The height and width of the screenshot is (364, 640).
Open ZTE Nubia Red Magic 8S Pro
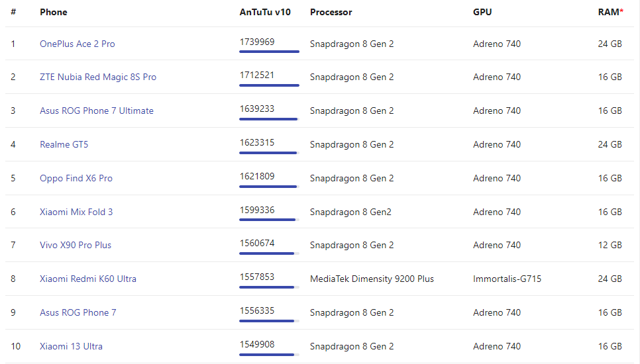tap(98, 77)
